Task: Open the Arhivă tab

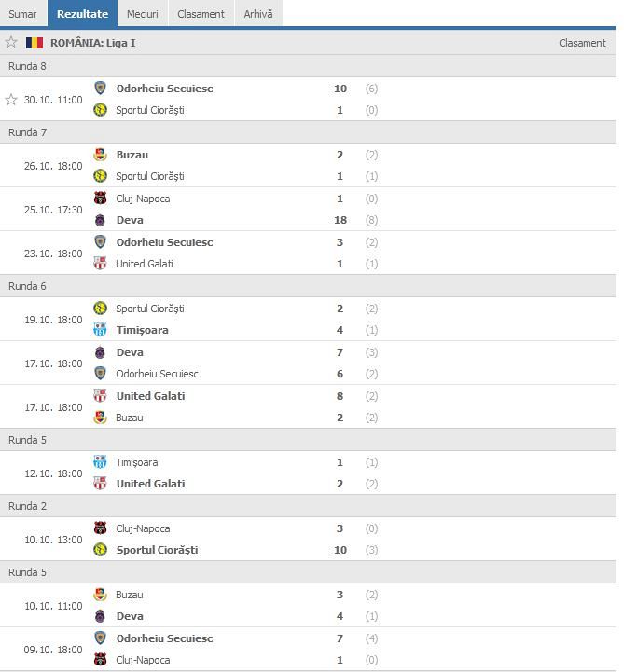Action: [258, 14]
